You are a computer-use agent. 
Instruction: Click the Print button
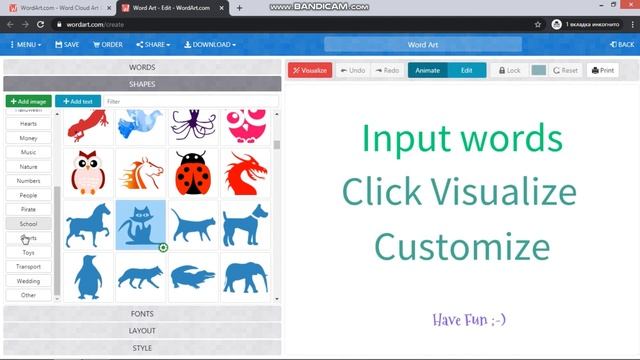603,70
